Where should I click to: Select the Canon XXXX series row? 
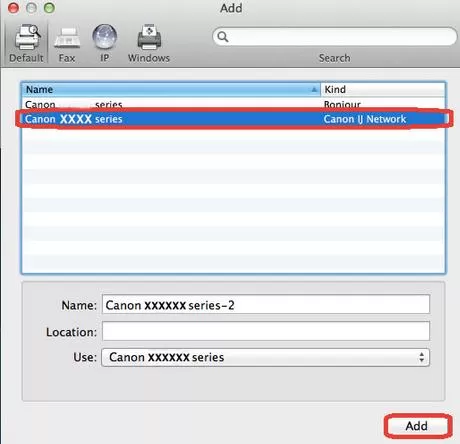point(233,119)
